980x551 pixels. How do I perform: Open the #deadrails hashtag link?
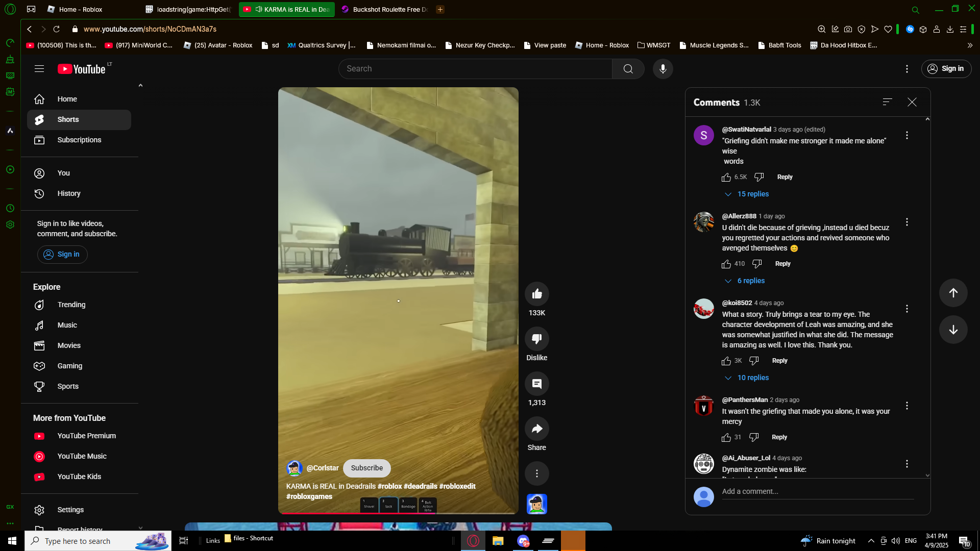420,486
